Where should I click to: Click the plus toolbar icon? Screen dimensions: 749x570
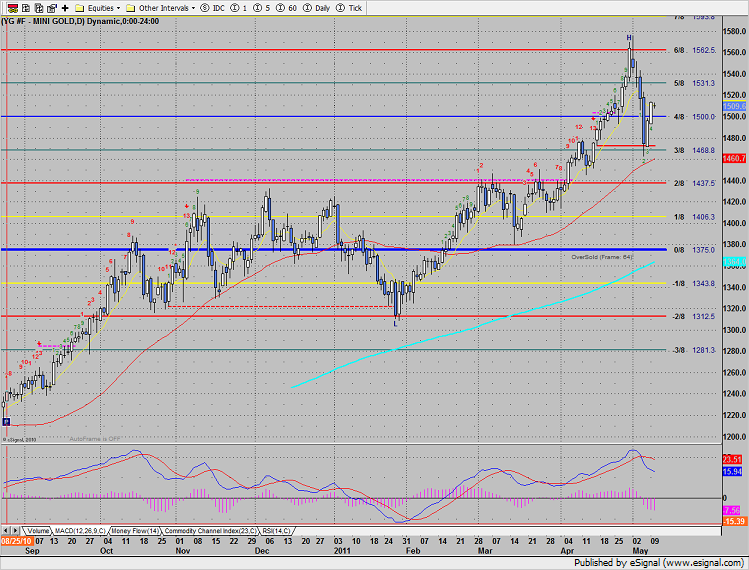65,8
